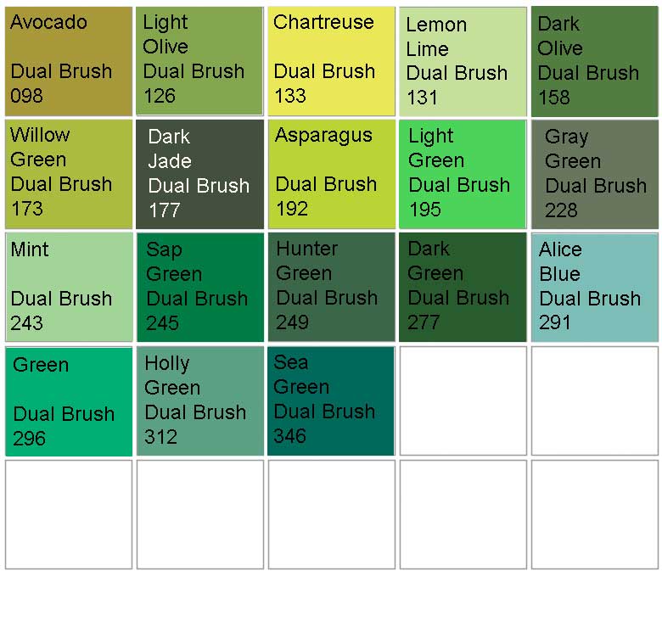This screenshot has height=644, width=662.
Task: Click the Light Green 195 swatch
Action: (x=463, y=174)
